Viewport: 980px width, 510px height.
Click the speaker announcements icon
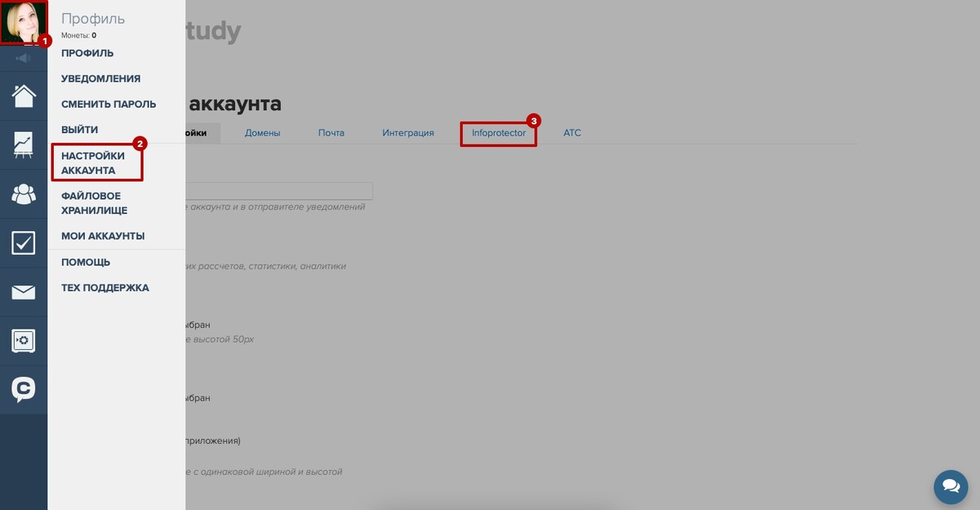tap(24, 58)
